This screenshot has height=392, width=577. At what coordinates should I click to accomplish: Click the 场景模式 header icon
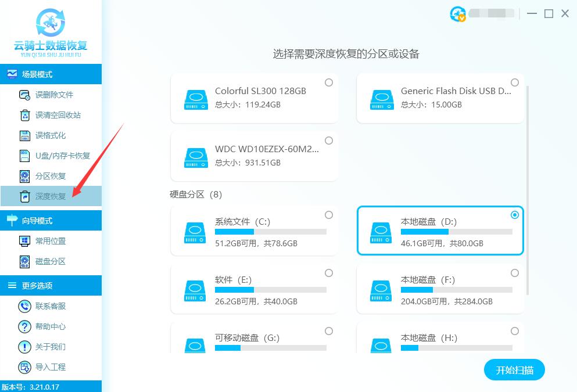click(12, 74)
